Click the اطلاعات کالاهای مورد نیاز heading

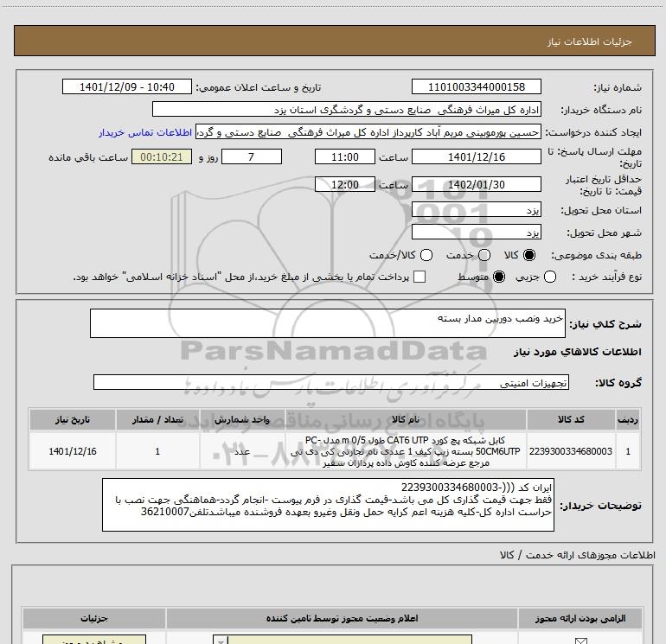[578, 352]
